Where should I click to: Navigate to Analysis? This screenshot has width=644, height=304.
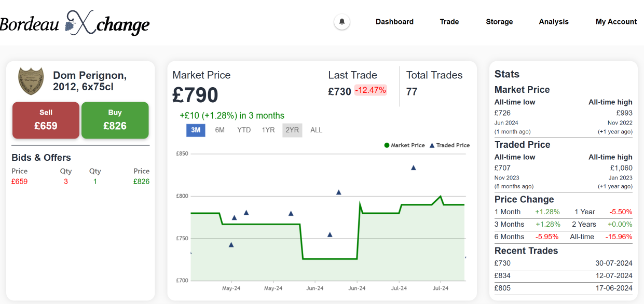(x=554, y=22)
